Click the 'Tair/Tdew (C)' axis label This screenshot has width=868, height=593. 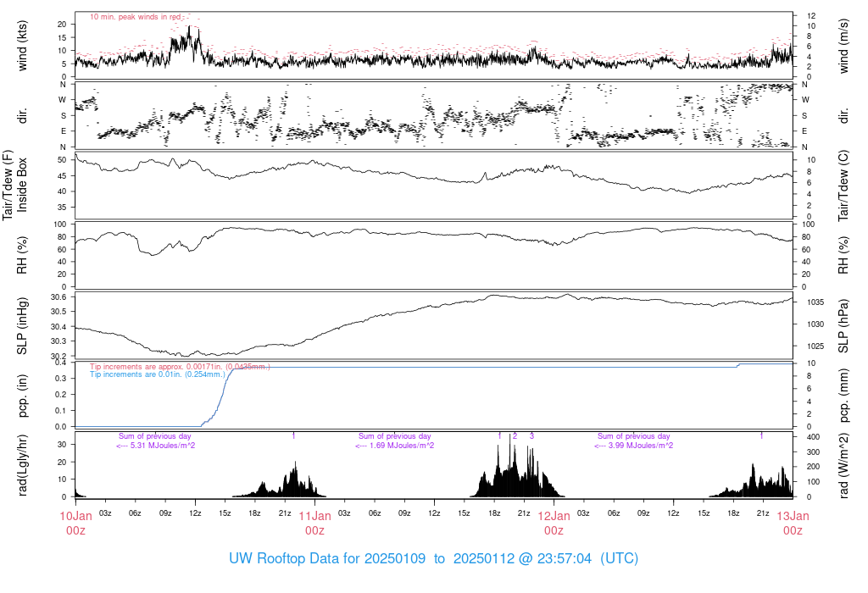point(843,186)
